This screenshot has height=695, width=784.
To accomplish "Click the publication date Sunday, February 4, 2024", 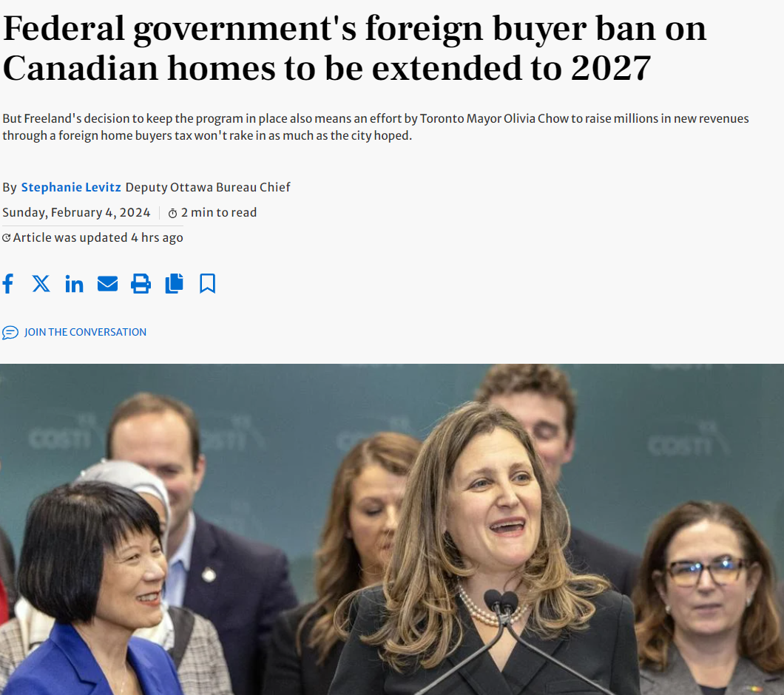I will coord(76,212).
